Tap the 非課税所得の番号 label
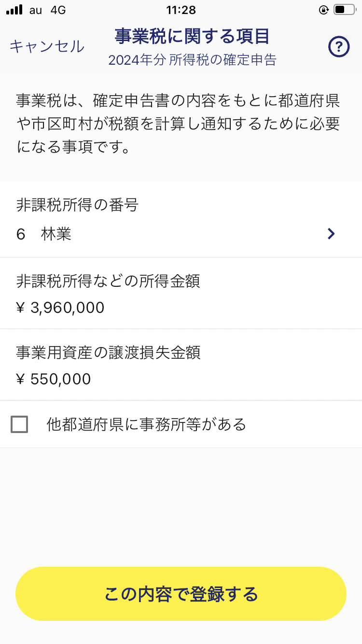The width and height of the screenshot is (362, 644). [78, 205]
